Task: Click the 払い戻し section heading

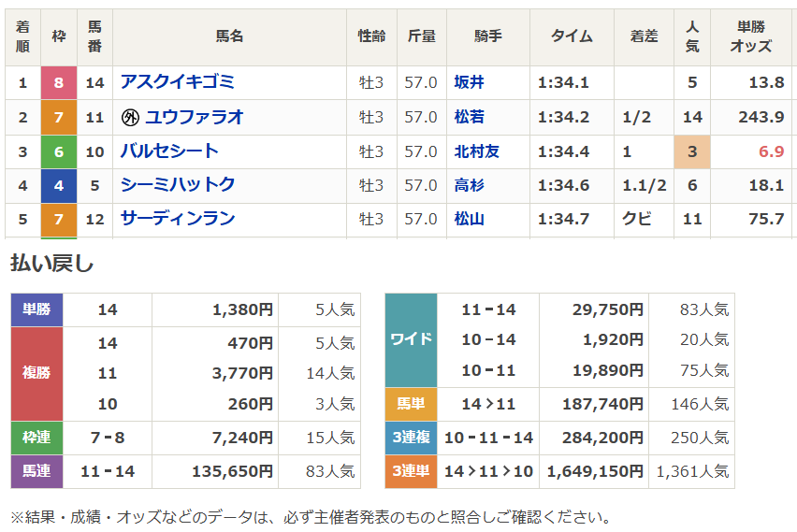Action: 51,264
